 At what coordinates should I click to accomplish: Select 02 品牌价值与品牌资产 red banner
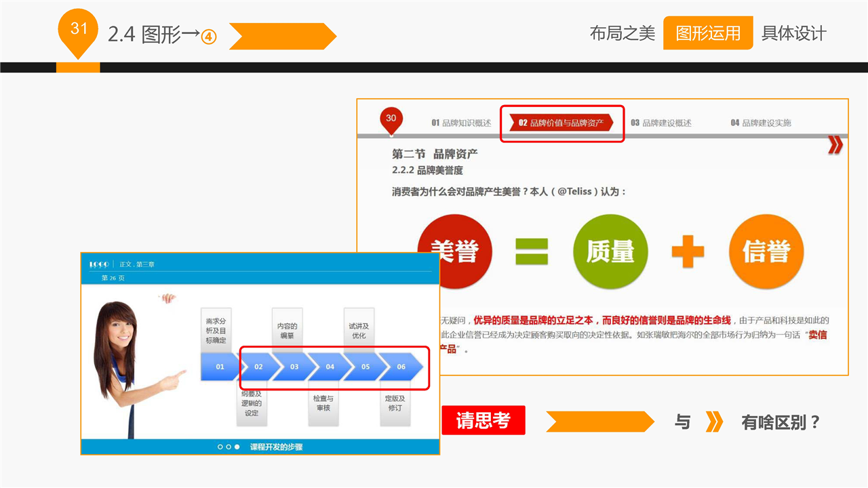click(x=562, y=123)
